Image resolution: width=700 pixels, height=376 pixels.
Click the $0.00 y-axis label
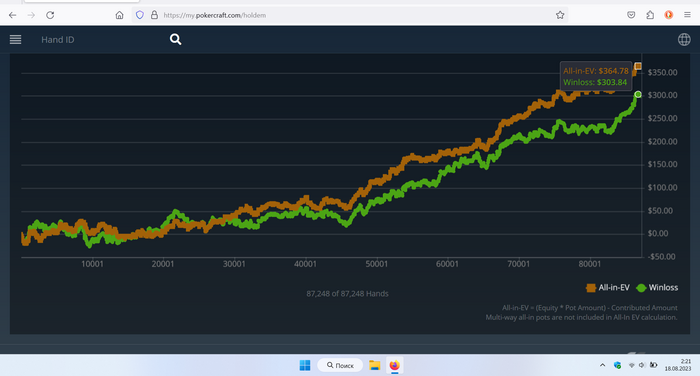[x=658, y=234]
